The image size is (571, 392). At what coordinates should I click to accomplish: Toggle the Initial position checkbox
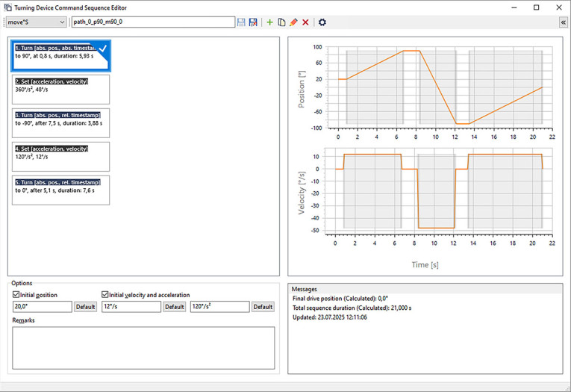click(x=17, y=295)
